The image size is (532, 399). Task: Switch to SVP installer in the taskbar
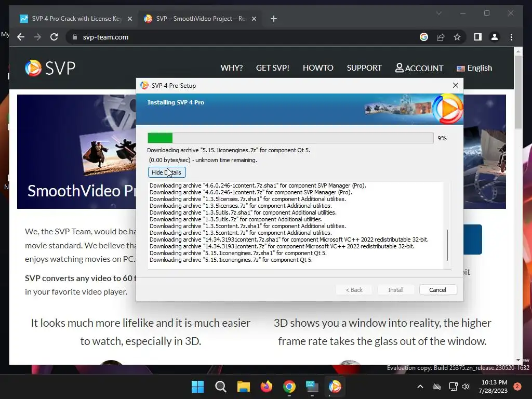[x=335, y=387]
